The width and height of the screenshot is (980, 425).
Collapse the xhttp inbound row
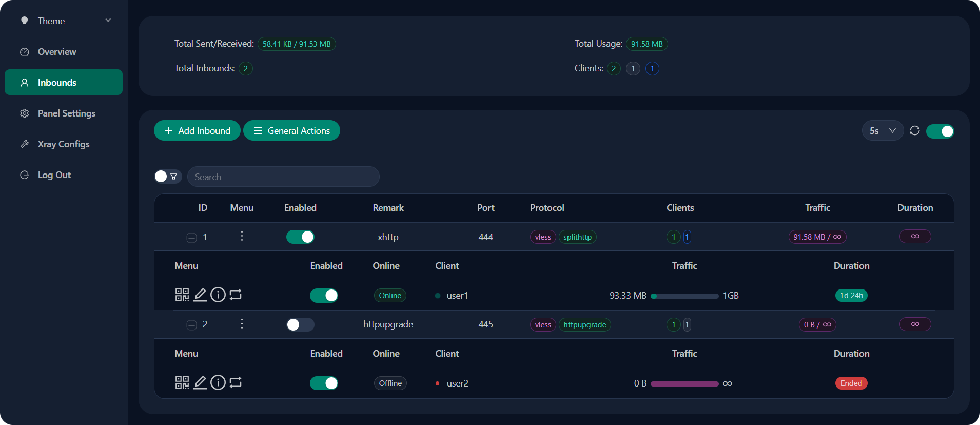pos(191,237)
